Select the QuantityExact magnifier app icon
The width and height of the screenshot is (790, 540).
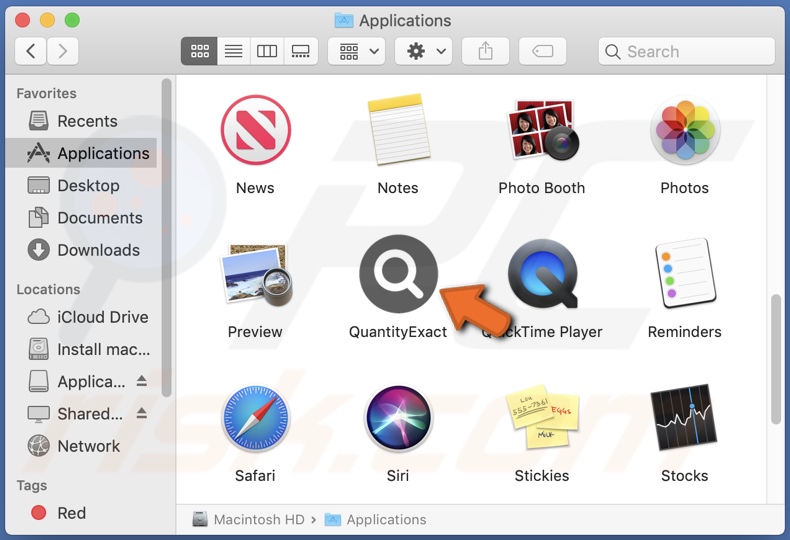[398, 274]
